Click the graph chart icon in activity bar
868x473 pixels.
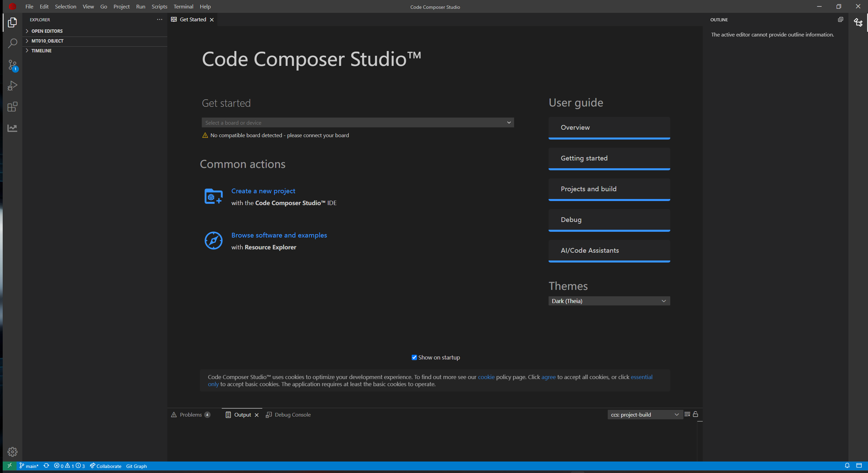(x=13, y=128)
